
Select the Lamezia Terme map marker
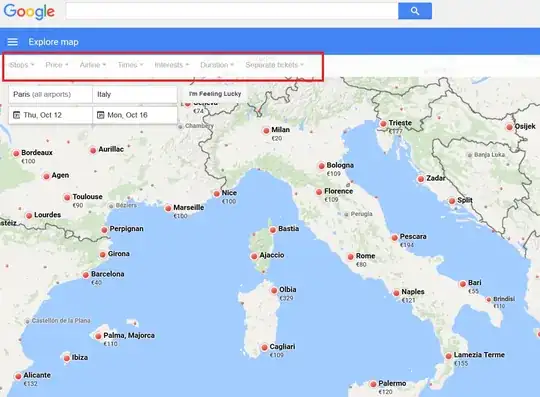(x=448, y=356)
